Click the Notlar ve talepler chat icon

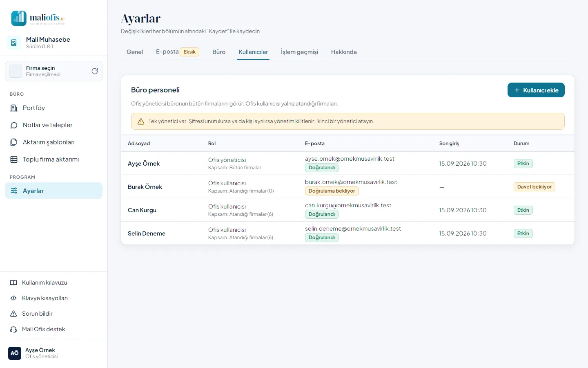14,125
